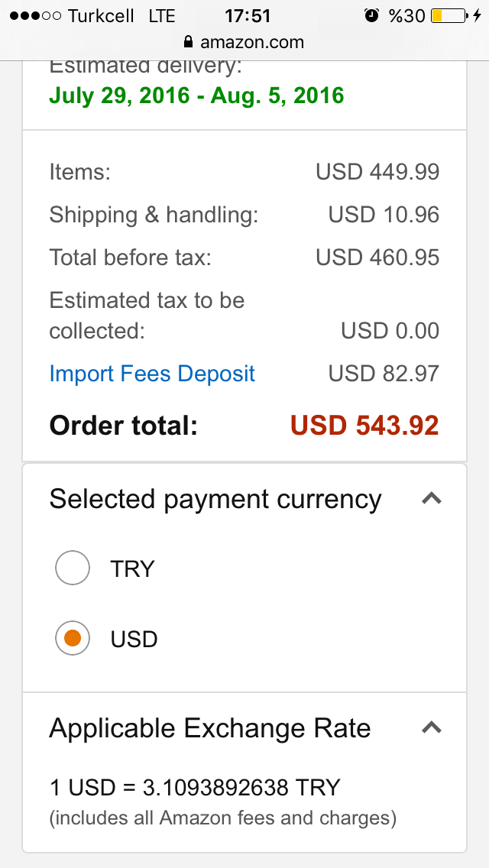Screen dimensions: 489x868
Task: Tap the Turkcell carrier label
Action: click(x=102, y=16)
